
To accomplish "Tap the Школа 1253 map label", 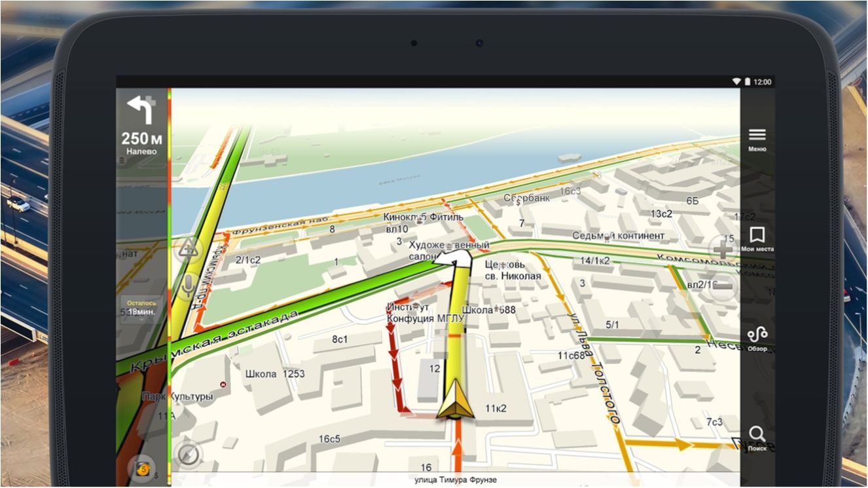I will tap(275, 374).
